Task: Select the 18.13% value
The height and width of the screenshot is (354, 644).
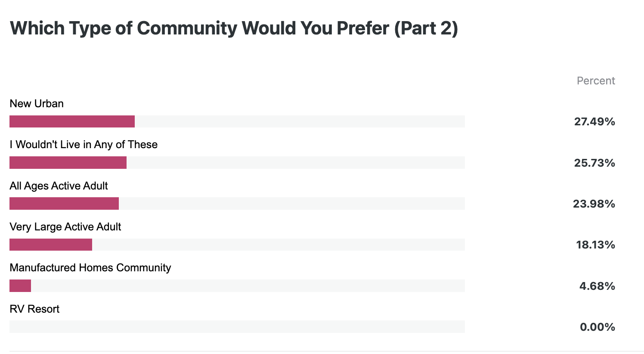Action: 596,245
